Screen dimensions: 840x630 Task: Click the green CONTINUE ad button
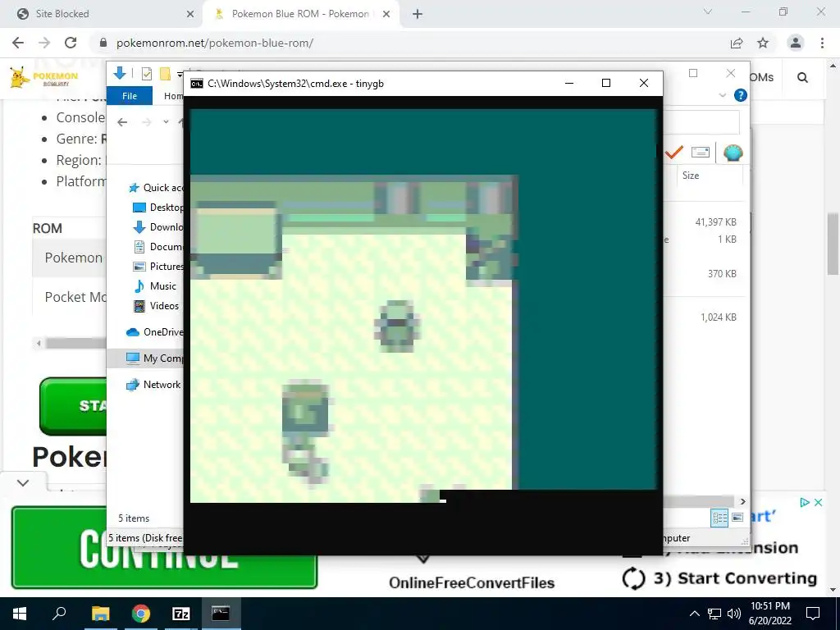[x=164, y=547]
